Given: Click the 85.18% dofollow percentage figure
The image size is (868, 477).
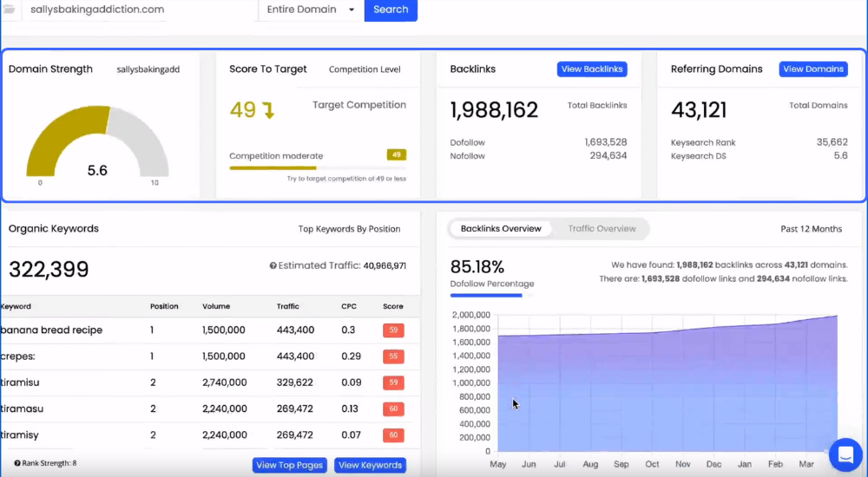Looking at the screenshot, I should [477, 267].
